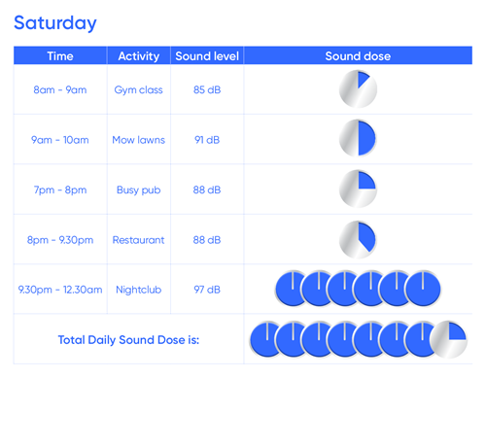Click the first full Nightclub dose circle
This screenshot has width=486, height=448.
(292, 289)
